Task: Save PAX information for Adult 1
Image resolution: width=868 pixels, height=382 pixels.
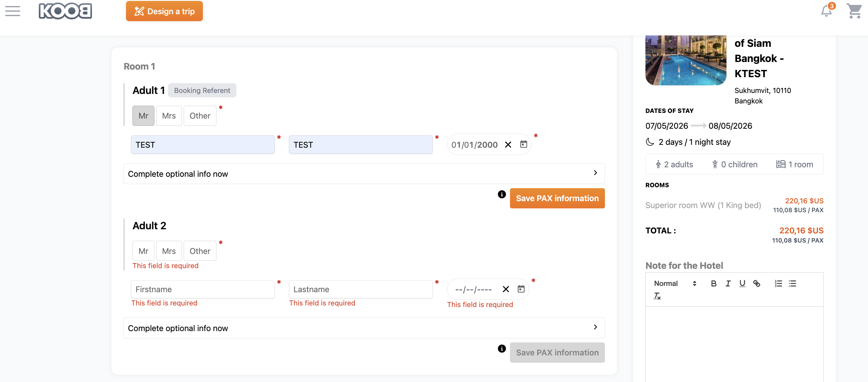Action: click(557, 198)
